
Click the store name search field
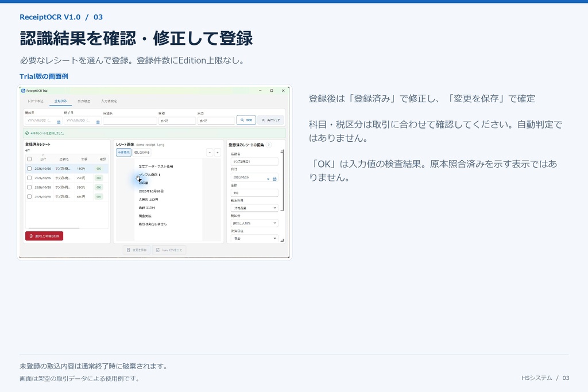130,121
